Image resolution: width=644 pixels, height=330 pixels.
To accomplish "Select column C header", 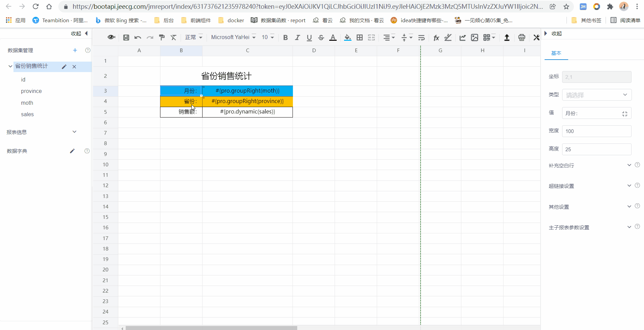I will pos(247,51).
